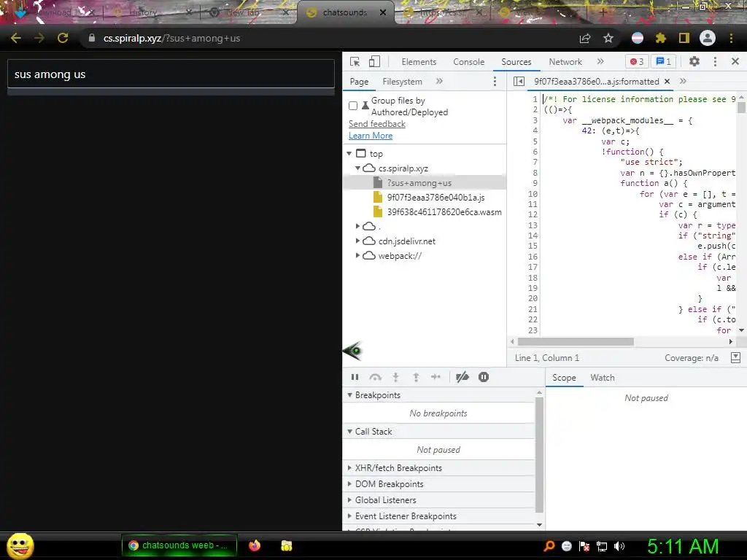Click step over next function call
This screenshot has width=747, height=560.
click(376, 377)
